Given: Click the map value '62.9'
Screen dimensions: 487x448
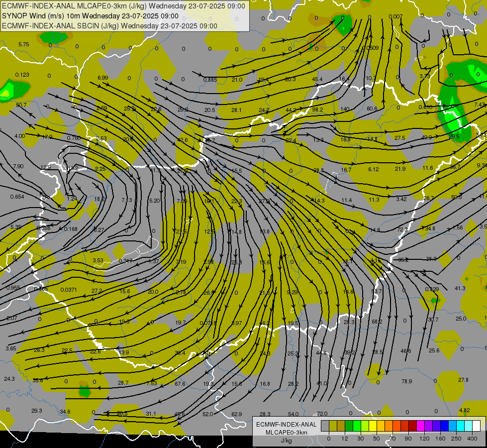Looking at the screenshot, I should pyautogui.click(x=237, y=414).
